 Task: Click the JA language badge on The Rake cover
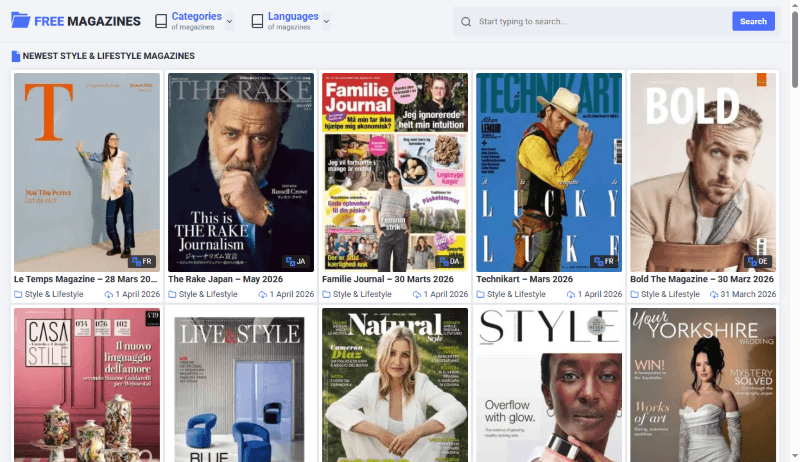pos(296,262)
